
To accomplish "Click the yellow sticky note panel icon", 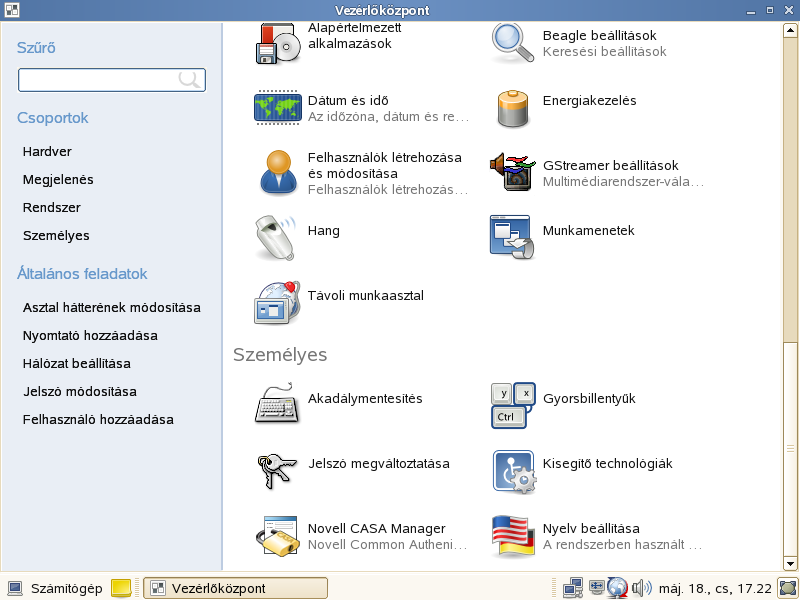I will pos(121,588).
